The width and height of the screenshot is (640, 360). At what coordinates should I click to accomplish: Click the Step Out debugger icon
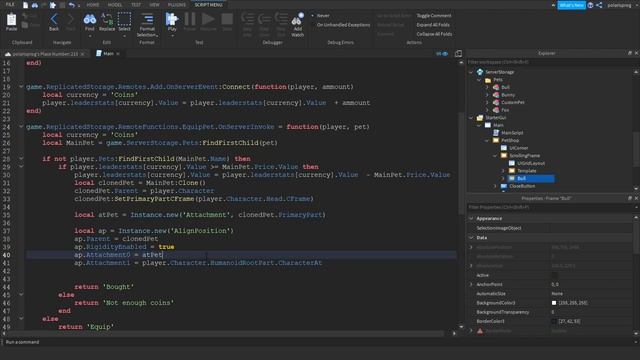281,19
